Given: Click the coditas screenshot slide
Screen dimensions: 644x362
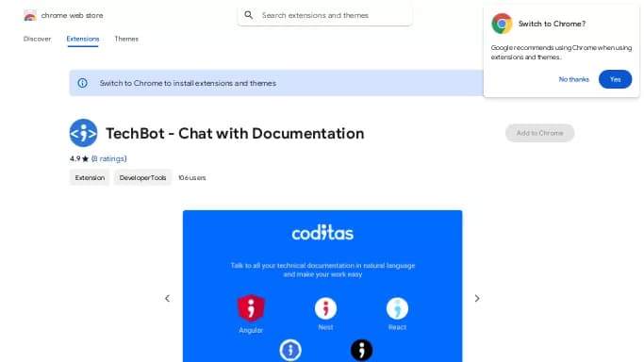Looking at the screenshot, I should coord(322,286).
